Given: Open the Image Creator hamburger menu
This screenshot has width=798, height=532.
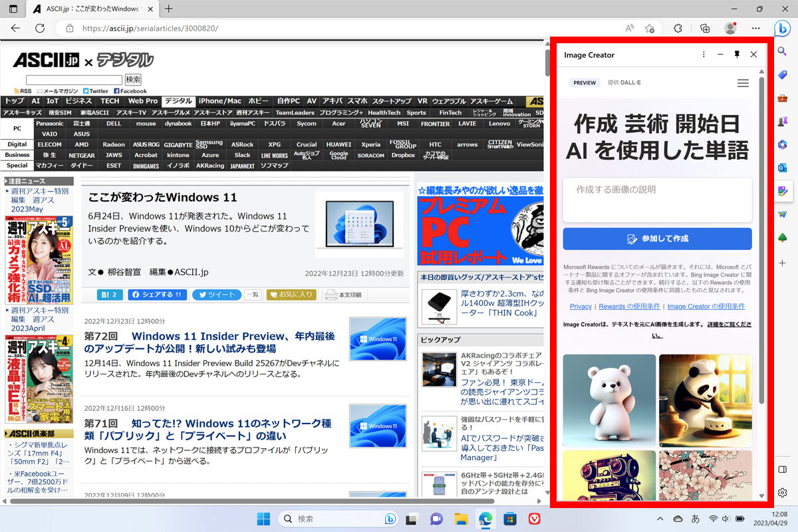Looking at the screenshot, I should click(743, 83).
